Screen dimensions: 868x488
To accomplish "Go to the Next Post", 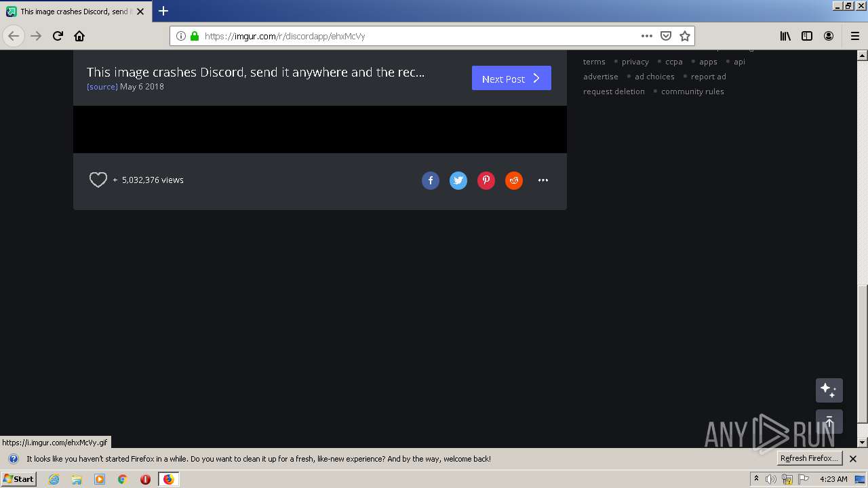I will pos(511,78).
